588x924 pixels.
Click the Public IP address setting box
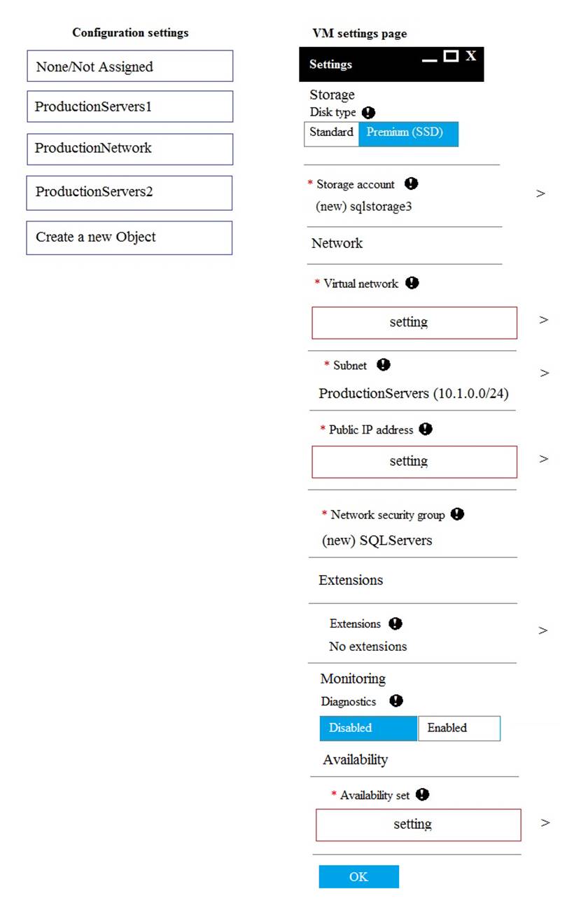coord(414,462)
